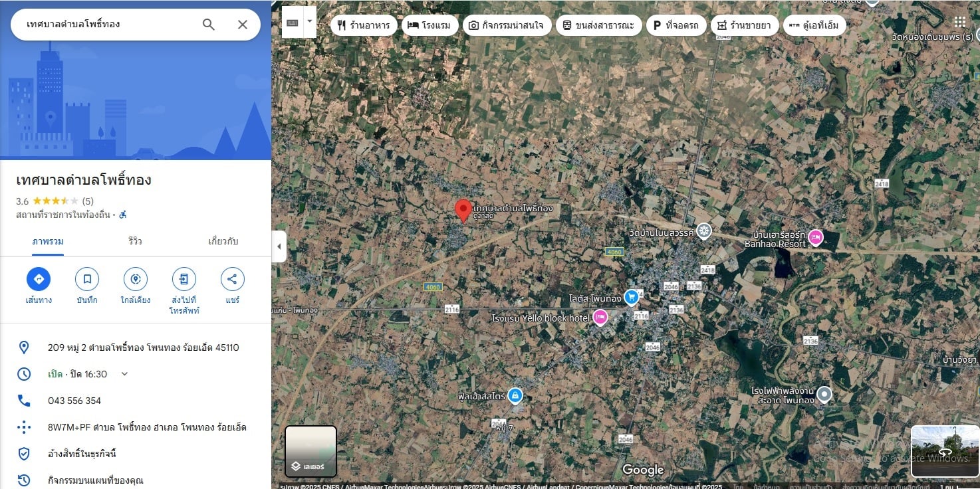980x489 pixels.
Task: Open the keyboard input tools dropdown arrow
Action: pyautogui.click(x=310, y=22)
